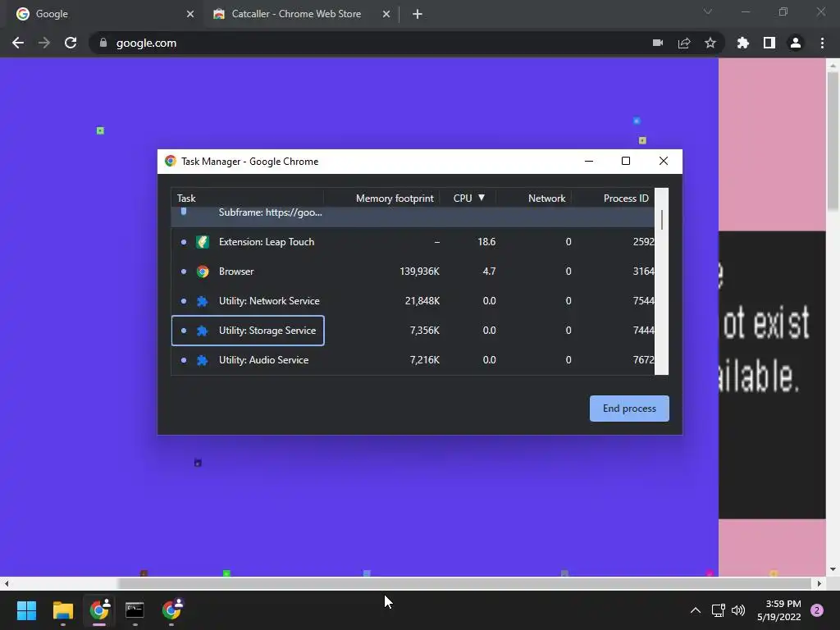The image size is (840, 630).
Task: Click the End process button
Action: pos(629,409)
